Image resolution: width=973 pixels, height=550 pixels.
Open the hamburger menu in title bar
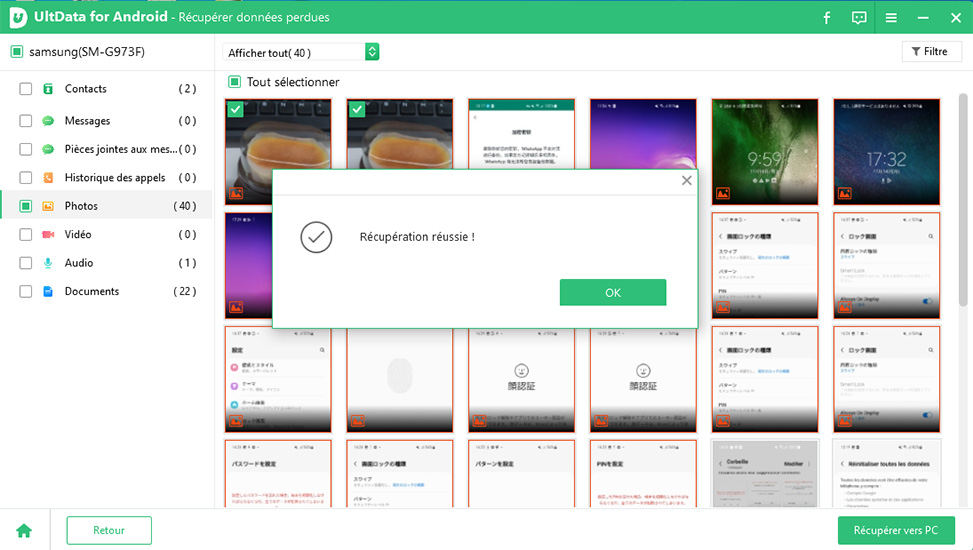(891, 17)
